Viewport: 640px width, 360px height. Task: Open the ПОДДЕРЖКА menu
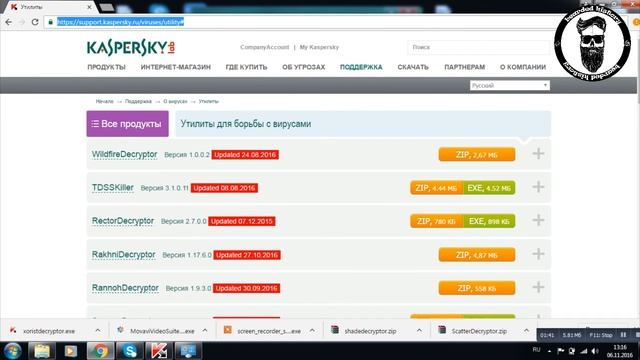361,67
